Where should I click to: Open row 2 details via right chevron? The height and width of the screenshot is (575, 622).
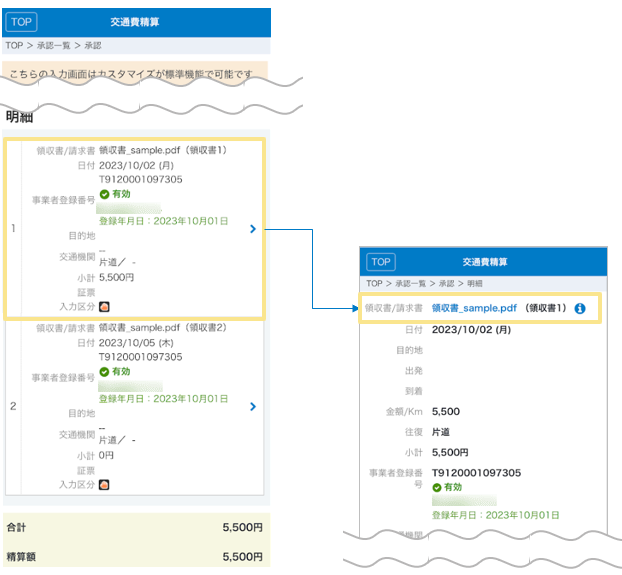252,407
